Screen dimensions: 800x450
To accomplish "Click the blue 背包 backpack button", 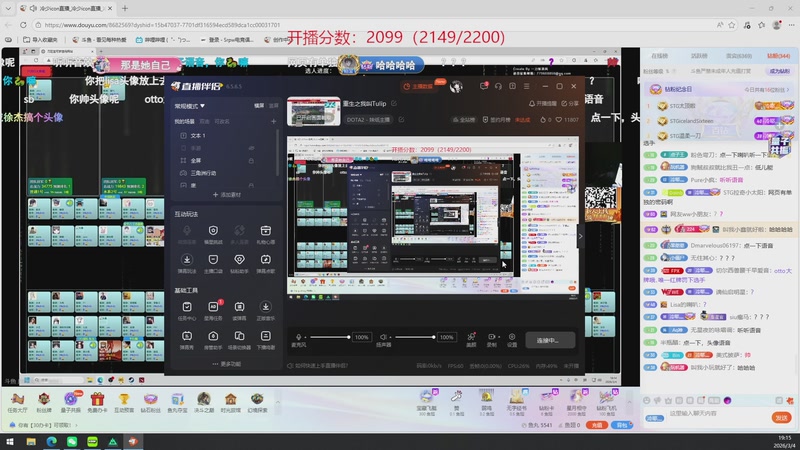I will 622,425.
